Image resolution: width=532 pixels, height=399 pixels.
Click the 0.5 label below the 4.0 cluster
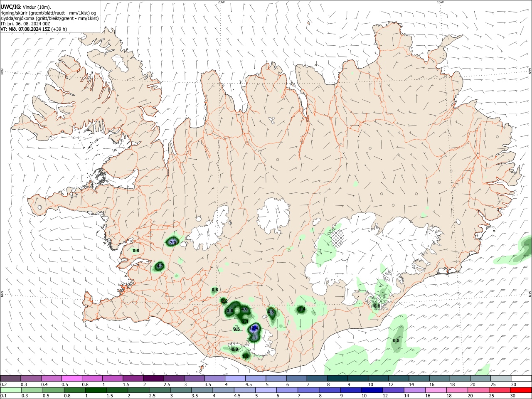coord(236,329)
